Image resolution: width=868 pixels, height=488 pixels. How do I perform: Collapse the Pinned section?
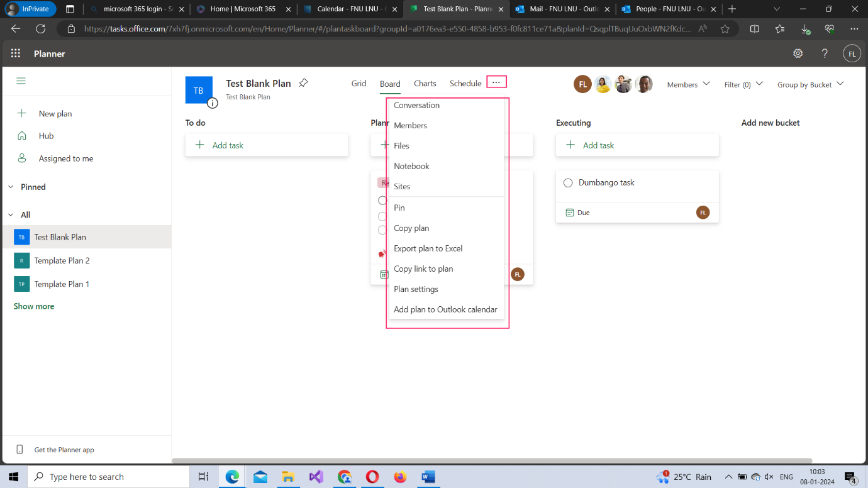point(11,187)
